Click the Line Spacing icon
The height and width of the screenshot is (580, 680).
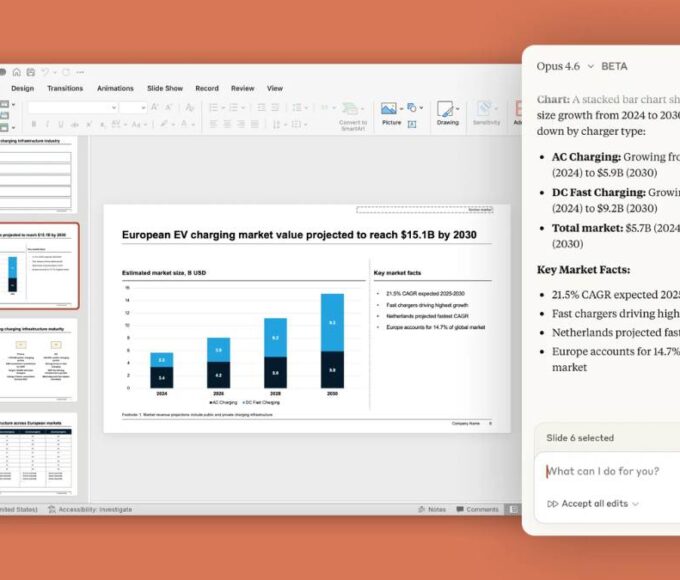click(297, 107)
